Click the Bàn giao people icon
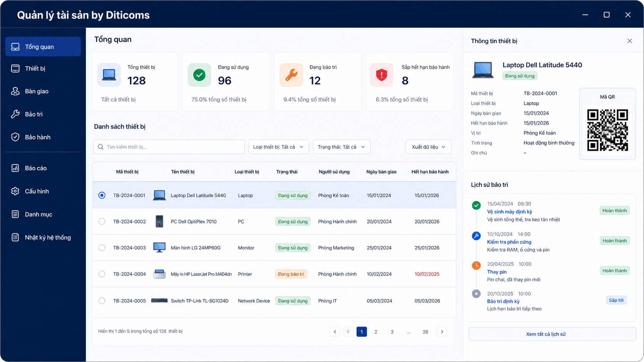The height and width of the screenshot is (362, 644). coord(15,91)
